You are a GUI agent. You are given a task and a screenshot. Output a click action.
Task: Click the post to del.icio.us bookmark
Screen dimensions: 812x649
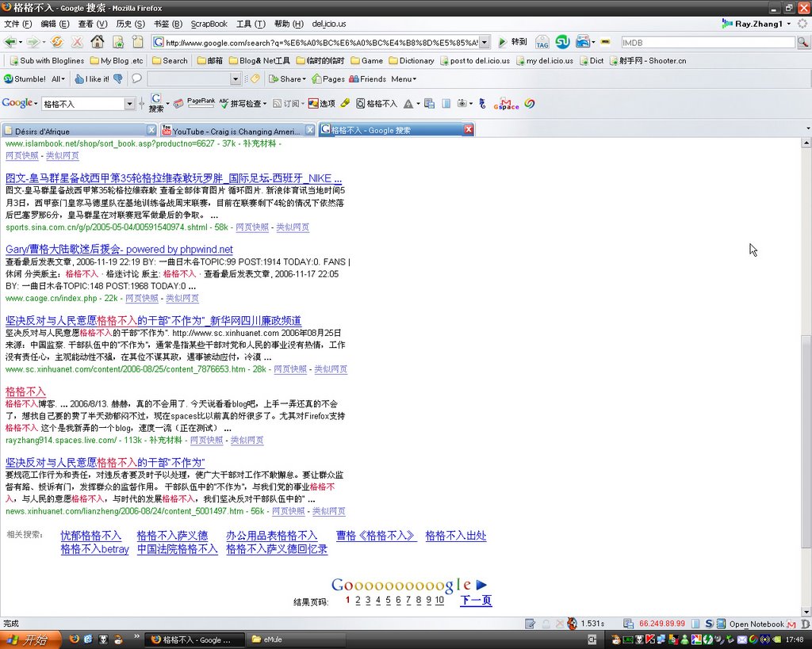point(475,60)
